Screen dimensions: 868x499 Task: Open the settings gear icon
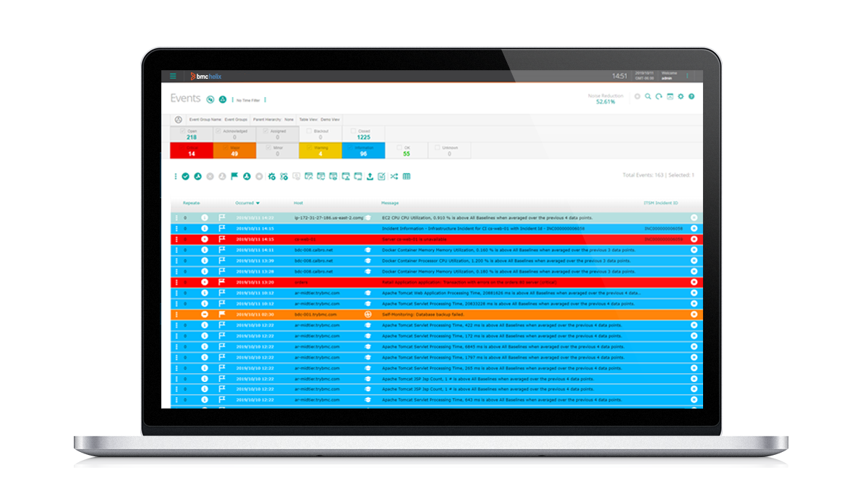(681, 96)
